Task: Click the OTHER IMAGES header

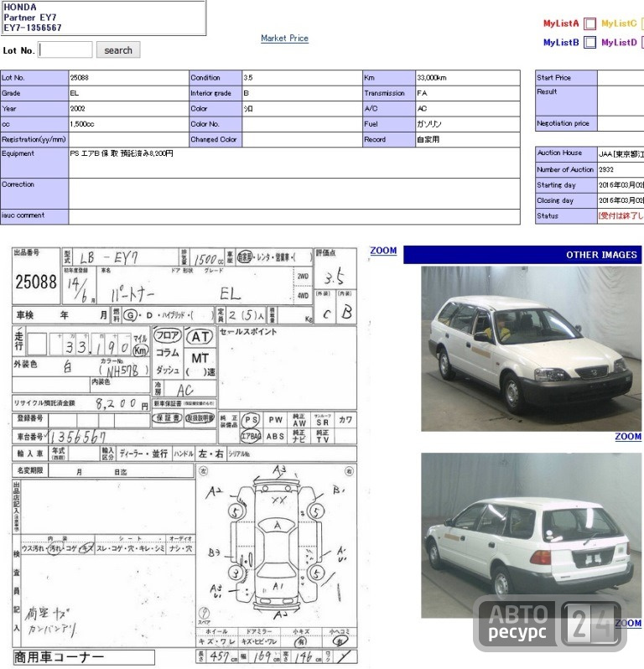Action: [522, 255]
